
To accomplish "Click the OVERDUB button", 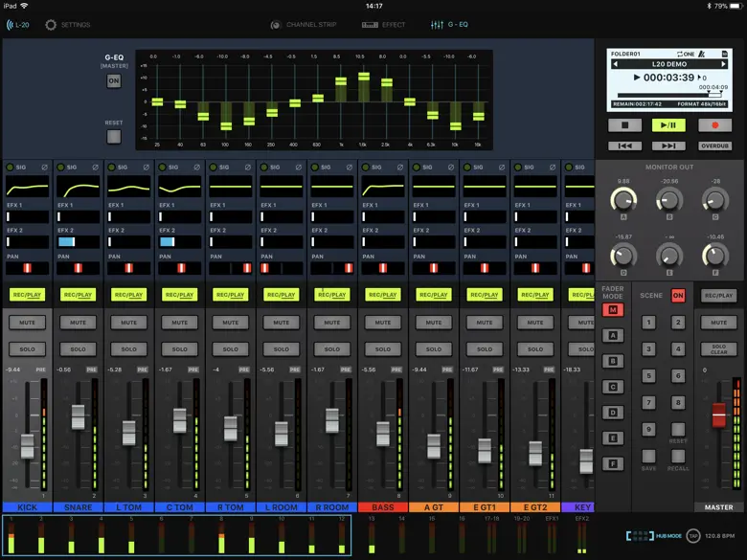I will [x=714, y=146].
